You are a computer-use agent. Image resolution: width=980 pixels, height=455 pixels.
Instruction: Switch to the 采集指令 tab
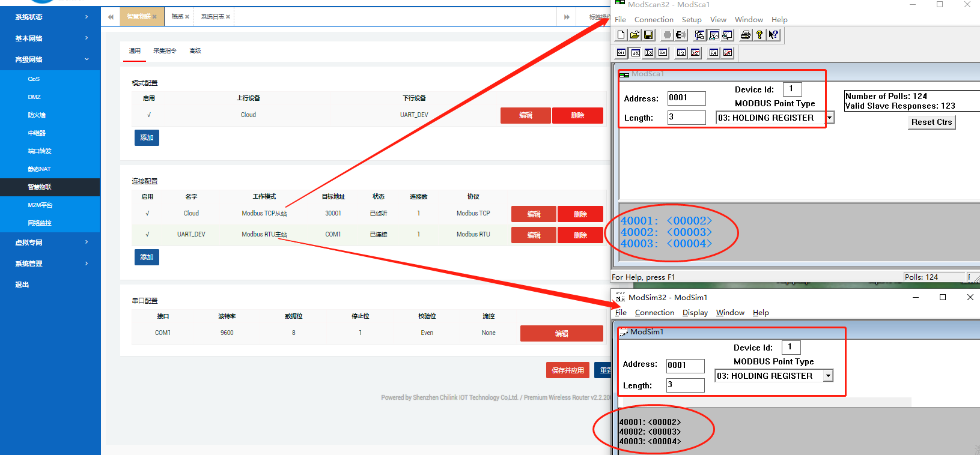165,51
